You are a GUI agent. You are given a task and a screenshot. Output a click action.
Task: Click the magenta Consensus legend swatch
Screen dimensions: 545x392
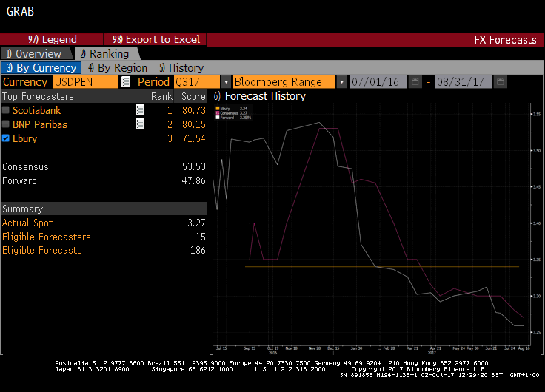point(218,113)
